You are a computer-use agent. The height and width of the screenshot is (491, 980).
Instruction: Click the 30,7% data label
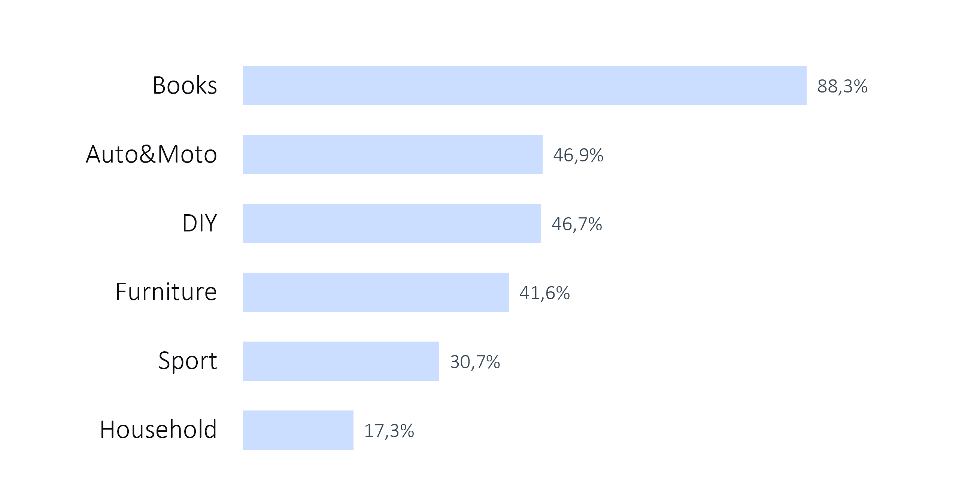pyautogui.click(x=475, y=362)
